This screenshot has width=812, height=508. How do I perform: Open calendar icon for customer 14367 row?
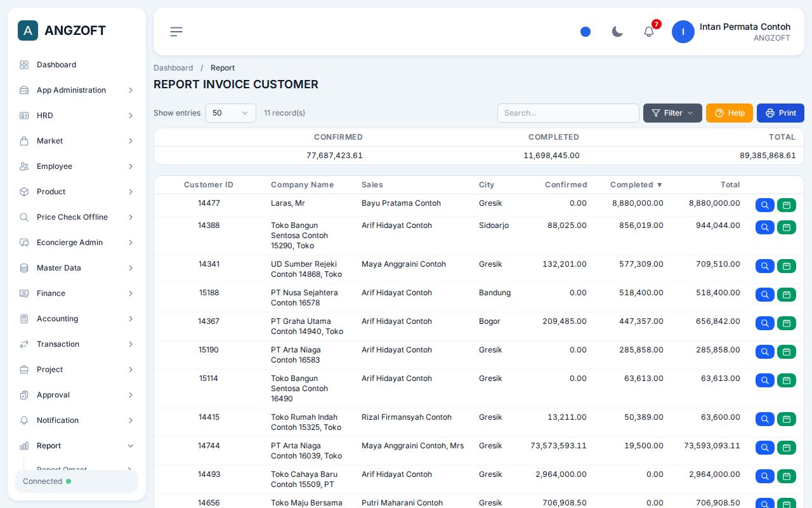click(x=787, y=323)
